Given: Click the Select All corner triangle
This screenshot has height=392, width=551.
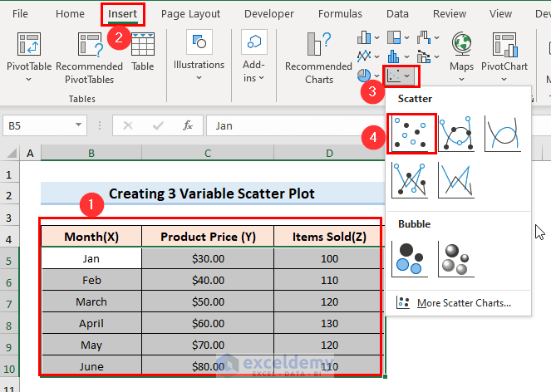Looking at the screenshot, I should (x=12, y=153).
